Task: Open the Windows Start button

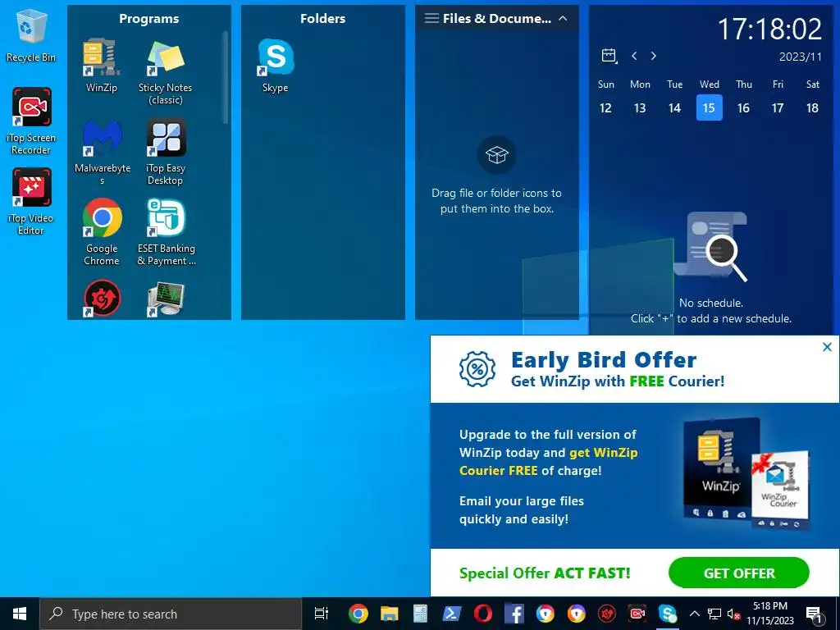Action: pyautogui.click(x=20, y=614)
